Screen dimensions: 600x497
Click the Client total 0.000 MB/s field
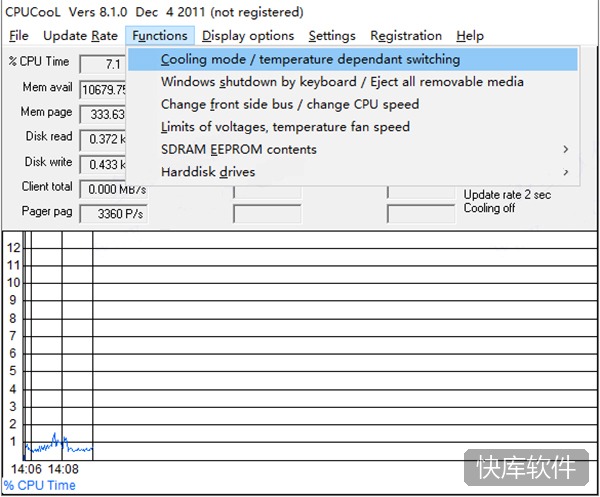click(x=114, y=189)
